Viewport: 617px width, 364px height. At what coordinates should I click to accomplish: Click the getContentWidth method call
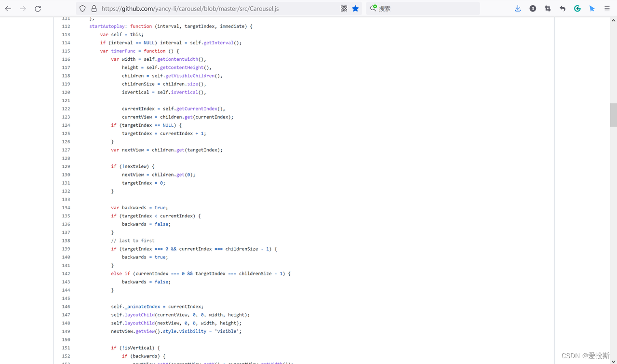click(x=178, y=59)
